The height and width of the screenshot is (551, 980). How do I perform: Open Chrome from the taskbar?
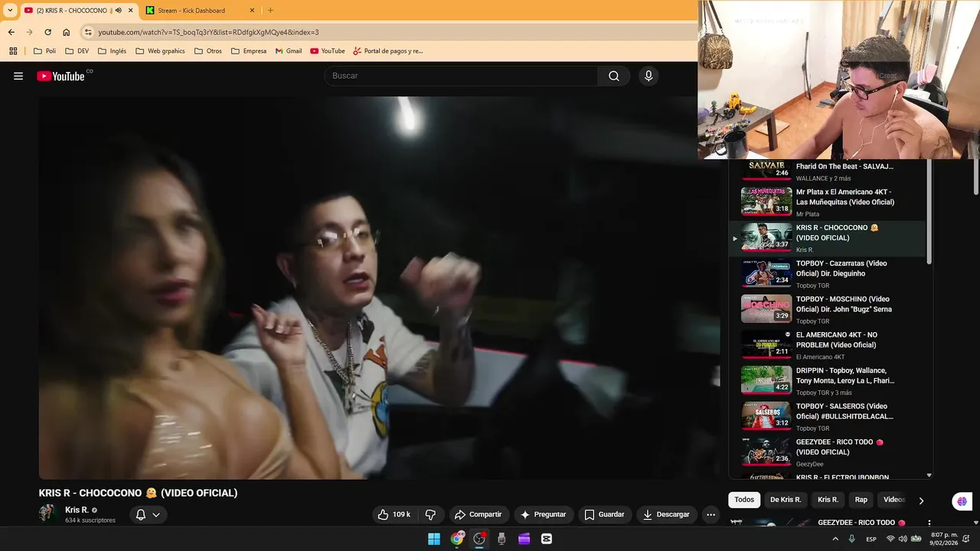457,539
